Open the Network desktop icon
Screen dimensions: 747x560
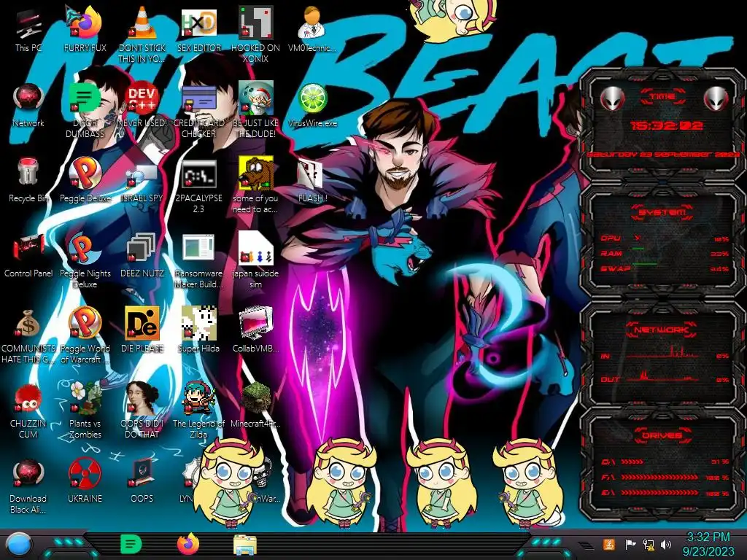point(28,106)
